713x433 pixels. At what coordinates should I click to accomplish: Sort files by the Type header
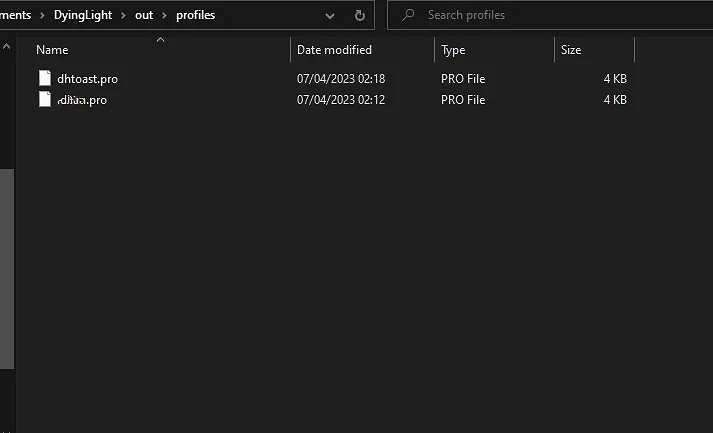pos(453,50)
